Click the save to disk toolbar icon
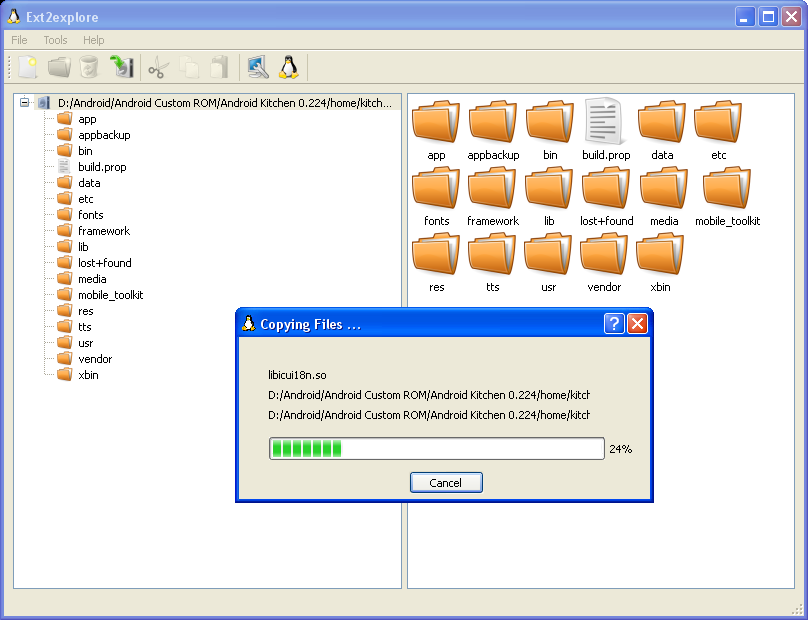 click(x=122, y=67)
